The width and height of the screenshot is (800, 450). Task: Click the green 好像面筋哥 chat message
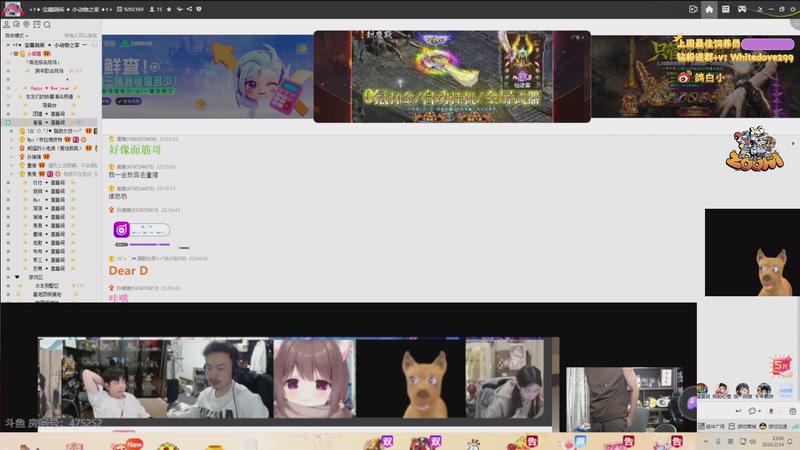[135, 149]
